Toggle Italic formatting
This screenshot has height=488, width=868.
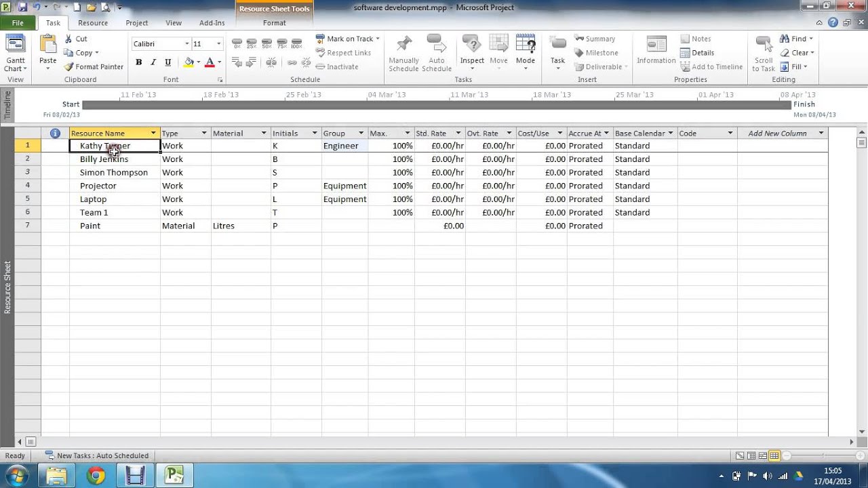(153, 62)
